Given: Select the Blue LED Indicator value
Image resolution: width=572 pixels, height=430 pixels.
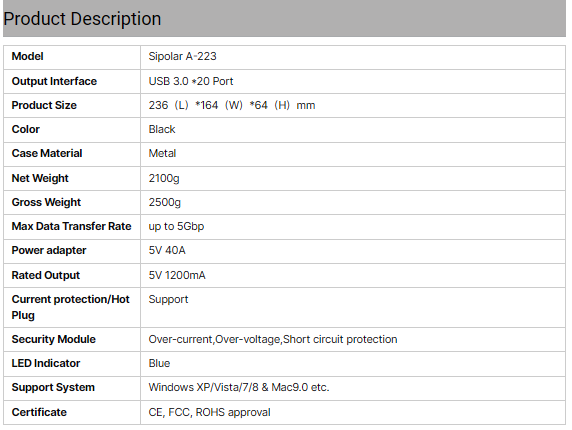Looking at the screenshot, I should [x=159, y=363].
